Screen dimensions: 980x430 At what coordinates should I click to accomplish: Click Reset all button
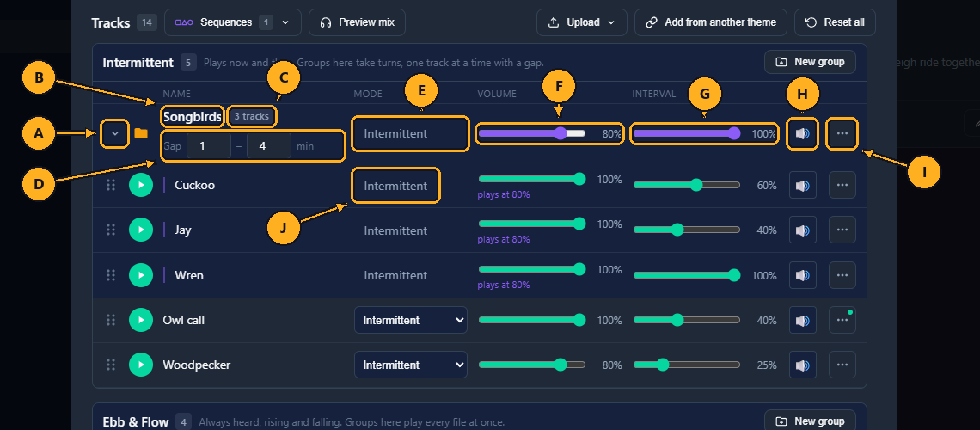(x=835, y=22)
